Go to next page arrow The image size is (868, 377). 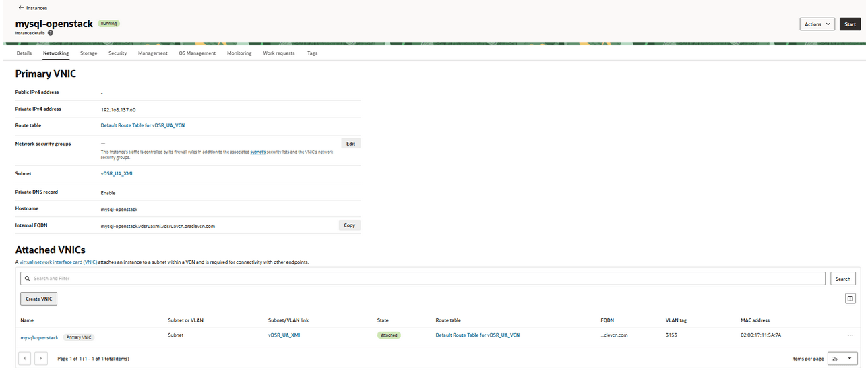click(x=41, y=359)
